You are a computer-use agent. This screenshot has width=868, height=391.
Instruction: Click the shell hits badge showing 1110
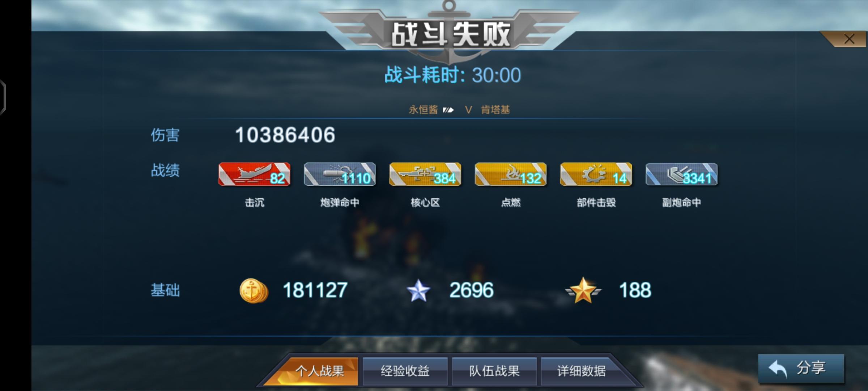(x=340, y=174)
